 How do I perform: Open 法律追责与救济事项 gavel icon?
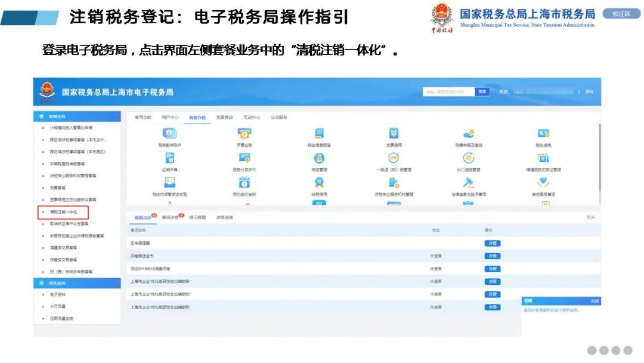469,183
